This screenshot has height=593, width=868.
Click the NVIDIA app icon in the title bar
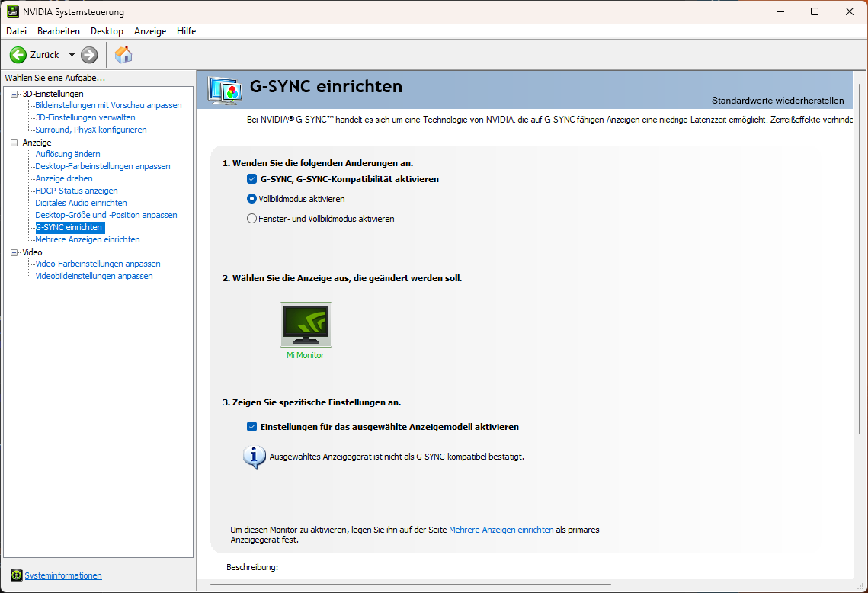tap(12, 11)
